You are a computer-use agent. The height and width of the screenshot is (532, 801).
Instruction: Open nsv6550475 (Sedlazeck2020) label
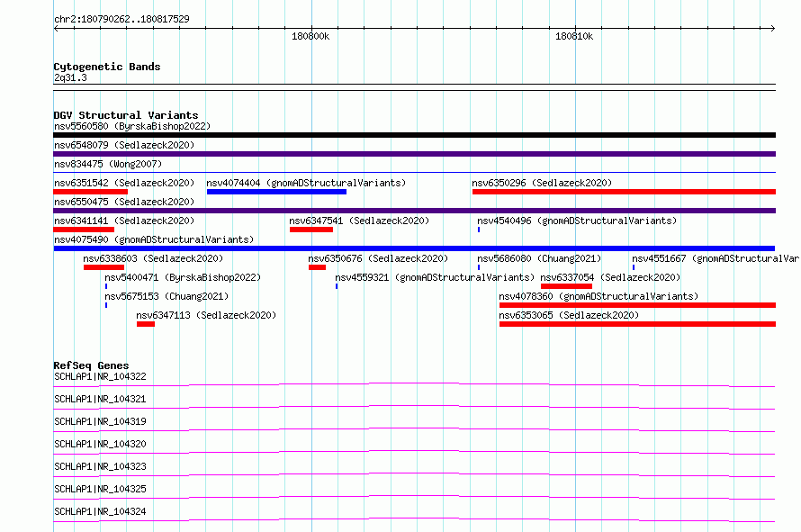(x=124, y=202)
